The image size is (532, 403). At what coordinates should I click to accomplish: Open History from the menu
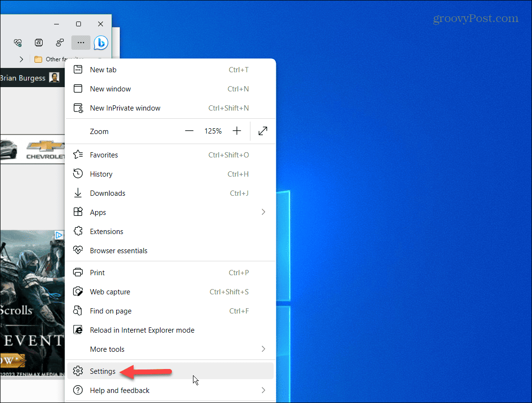[170, 174]
